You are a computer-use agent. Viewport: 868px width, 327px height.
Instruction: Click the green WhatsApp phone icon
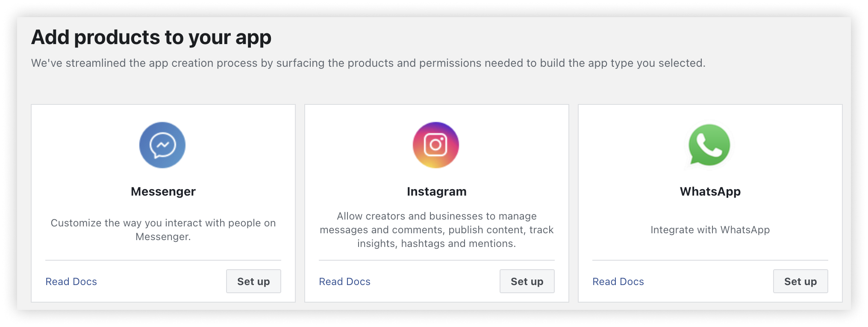(709, 145)
